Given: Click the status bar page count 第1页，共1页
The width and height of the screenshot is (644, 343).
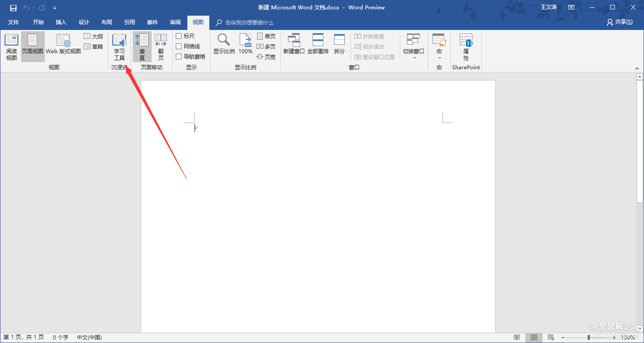Looking at the screenshot, I should coord(24,337).
